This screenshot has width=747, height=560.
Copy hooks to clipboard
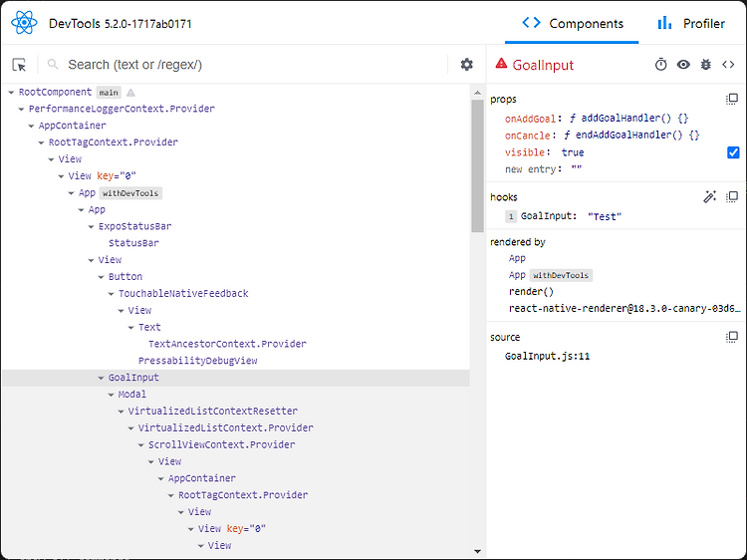tap(732, 197)
